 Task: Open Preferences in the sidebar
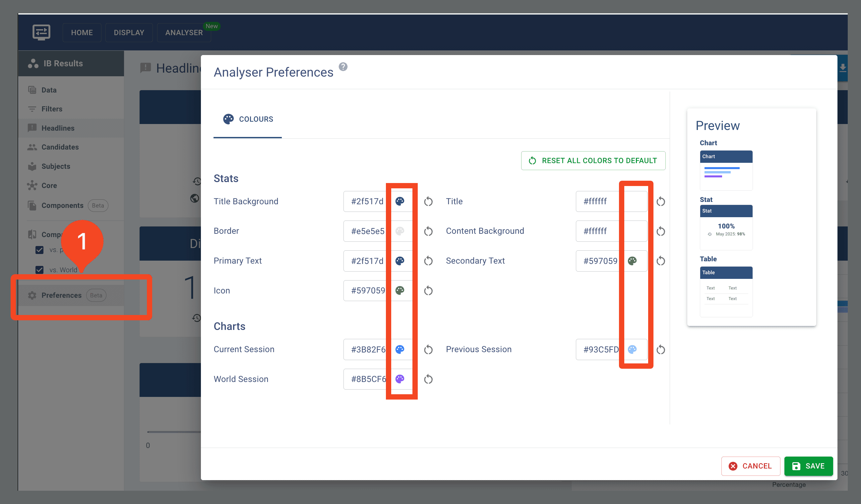[71, 295]
